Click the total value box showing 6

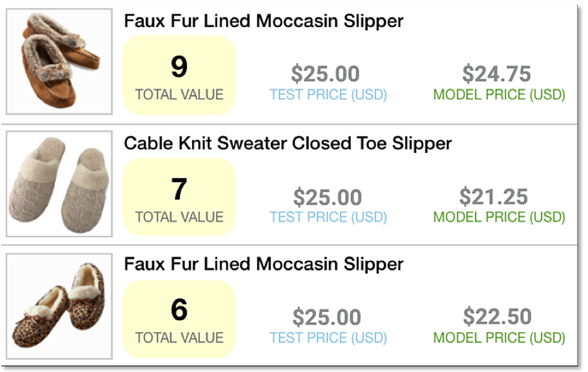pyautogui.click(x=179, y=319)
